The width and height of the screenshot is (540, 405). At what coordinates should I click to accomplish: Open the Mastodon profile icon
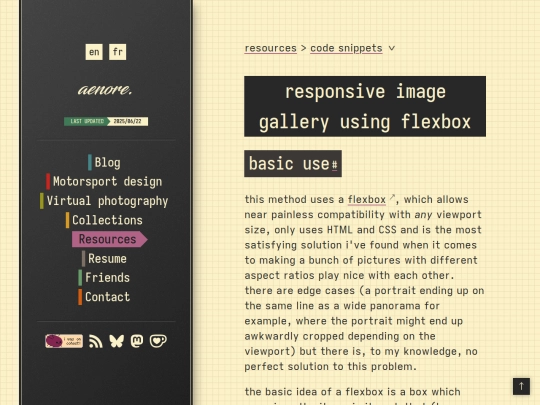(x=137, y=341)
